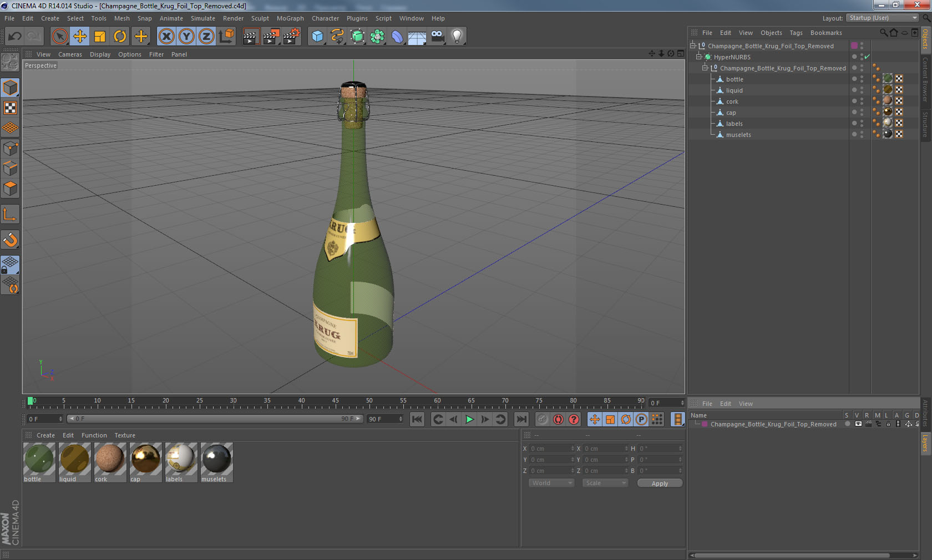Click the Coordinate System icon

pos(226,37)
